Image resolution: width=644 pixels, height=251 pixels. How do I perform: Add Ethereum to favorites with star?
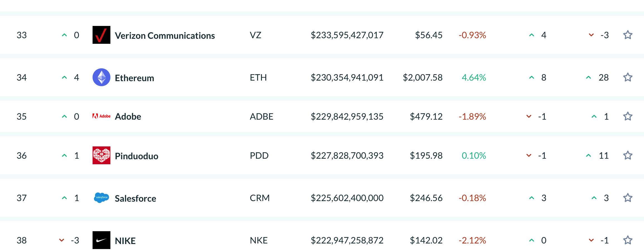pyautogui.click(x=628, y=77)
